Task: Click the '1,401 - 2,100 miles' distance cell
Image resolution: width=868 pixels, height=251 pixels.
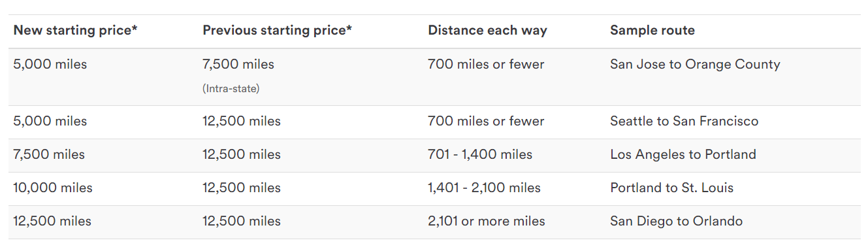Action: (x=485, y=188)
